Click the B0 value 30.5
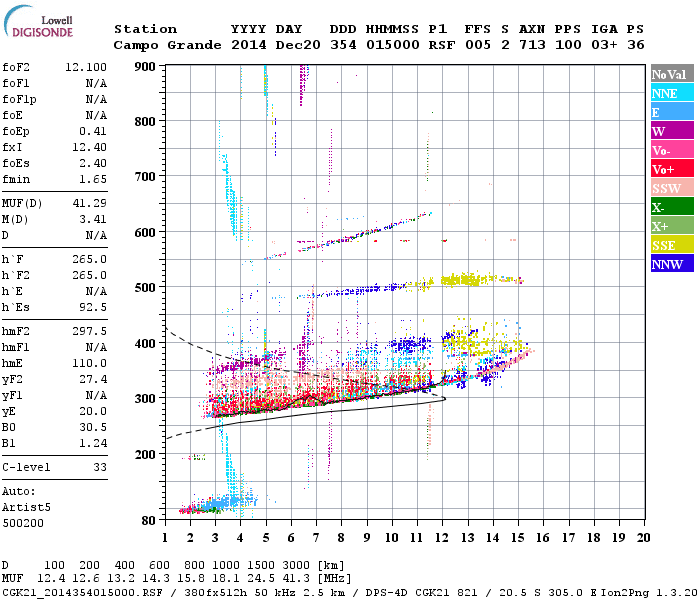This screenshot has width=700, height=600. pos(93,427)
